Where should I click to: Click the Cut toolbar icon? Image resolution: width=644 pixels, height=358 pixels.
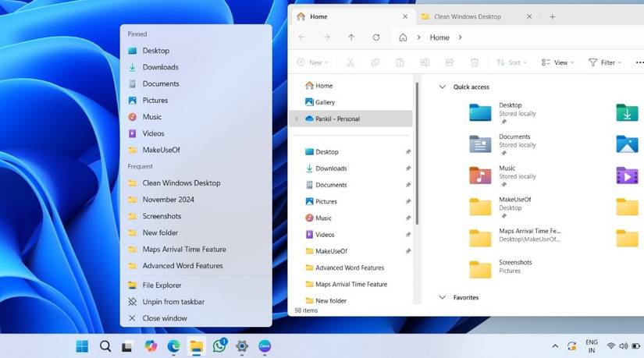[350, 62]
